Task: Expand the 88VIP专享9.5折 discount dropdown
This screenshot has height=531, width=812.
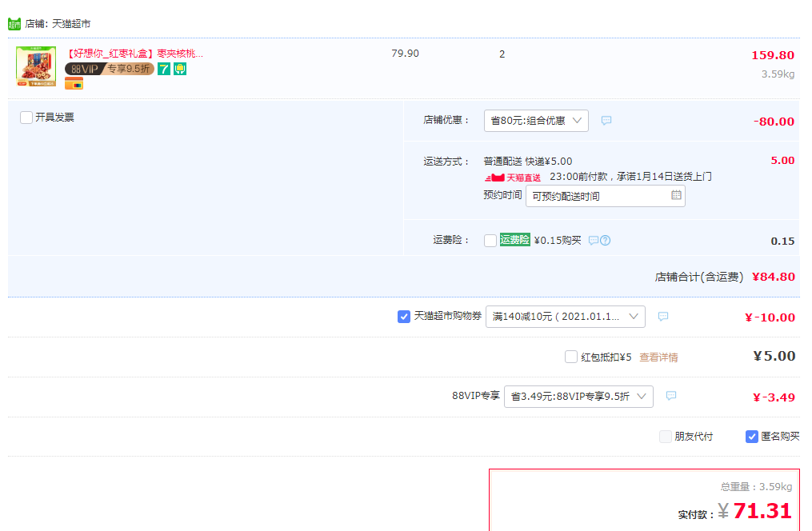Action: click(x=578, y=397)
